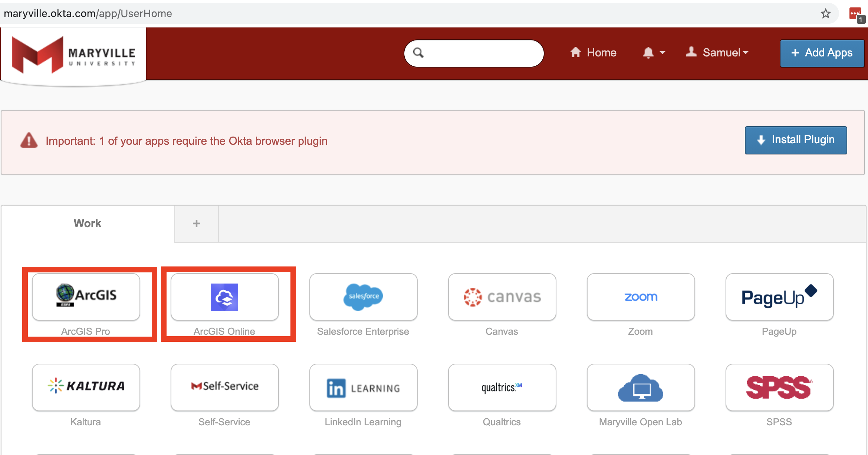Open Maryville Open Lab tile
Image resolution: width=868 pixels, height=455 pixels.
click(641, 387)
